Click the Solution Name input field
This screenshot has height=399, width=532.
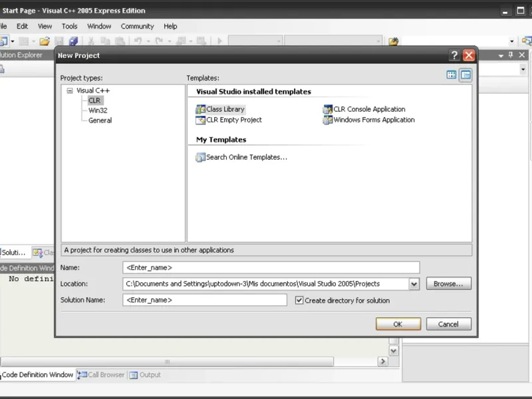(x=205, y=300)
